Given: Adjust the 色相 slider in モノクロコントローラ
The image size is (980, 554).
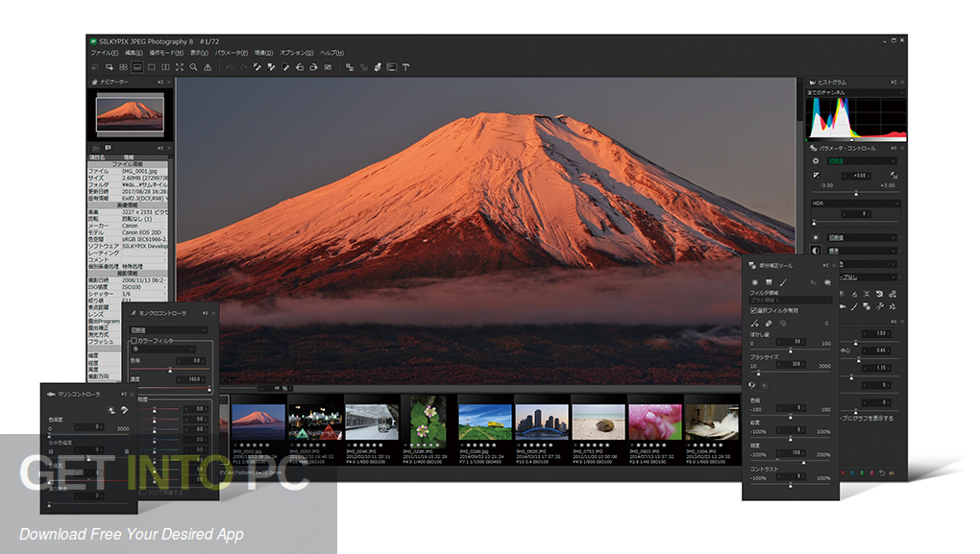Looking at the screenshot, I should pyautogui.click(x=170, y=371).
